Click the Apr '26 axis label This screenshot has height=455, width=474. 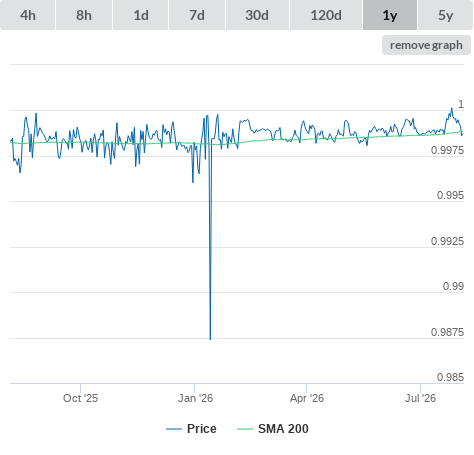(x=307, y=398)
